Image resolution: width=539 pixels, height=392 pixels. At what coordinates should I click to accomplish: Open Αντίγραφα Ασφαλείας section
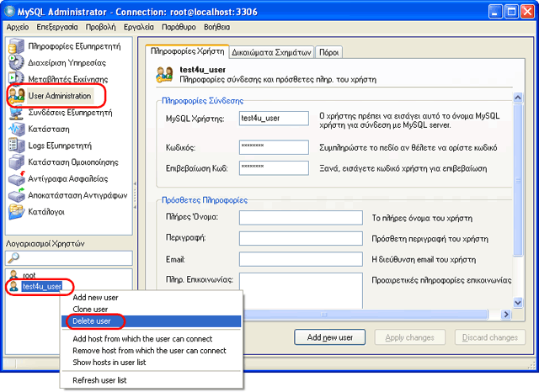[x=67, y=178]
